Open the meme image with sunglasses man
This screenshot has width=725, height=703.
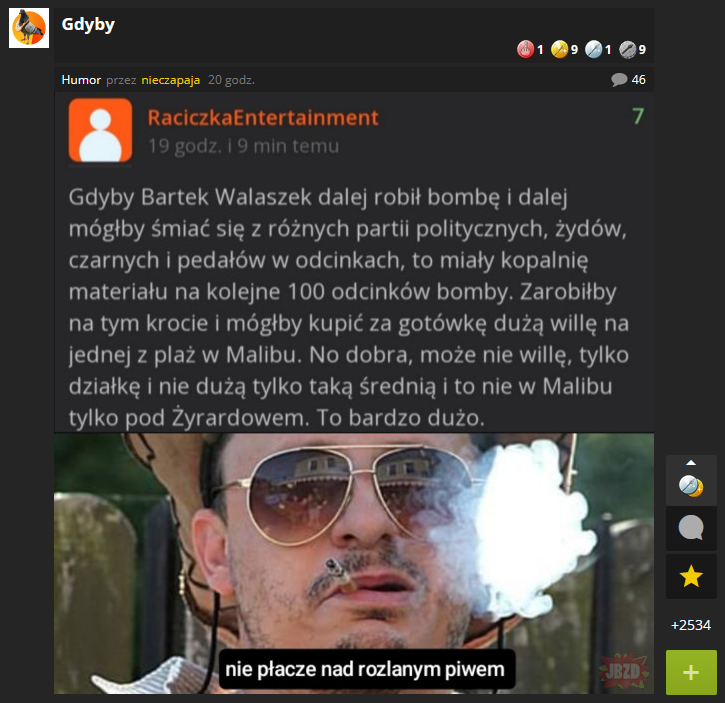354,563
